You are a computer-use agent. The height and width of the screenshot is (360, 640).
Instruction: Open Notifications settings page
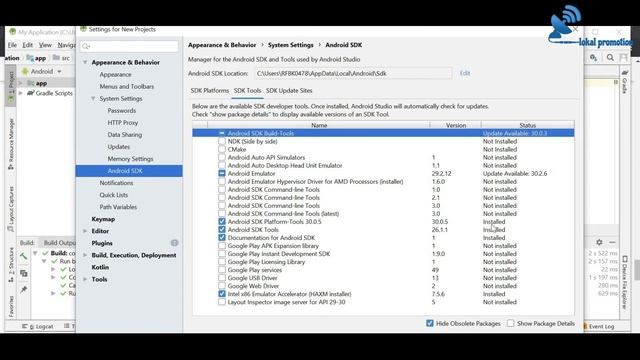coord(116,183)
